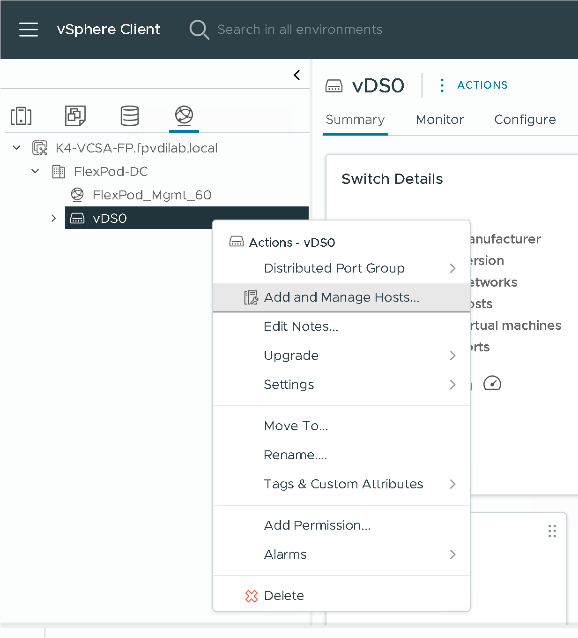Expand the Tags & Custom Attributes arrow
This screenshot has width=578, height=638.
point(453,484)
